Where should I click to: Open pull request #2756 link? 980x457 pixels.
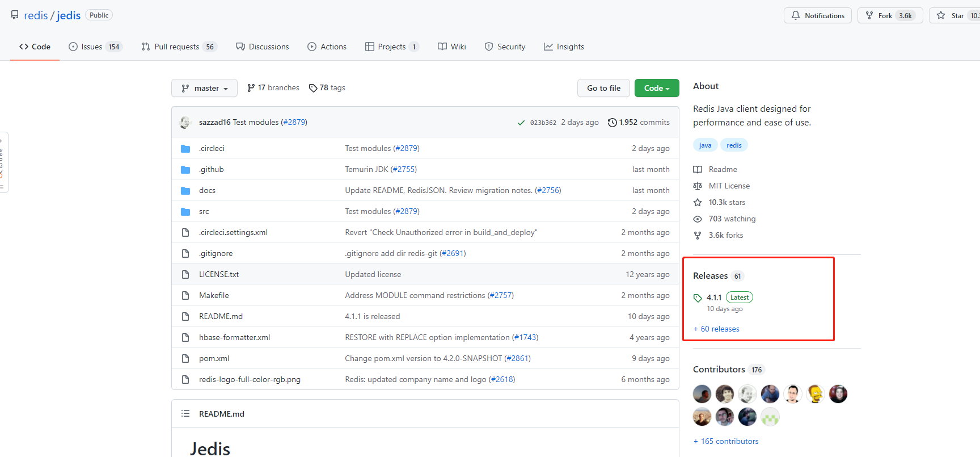[x=549, y=190]
